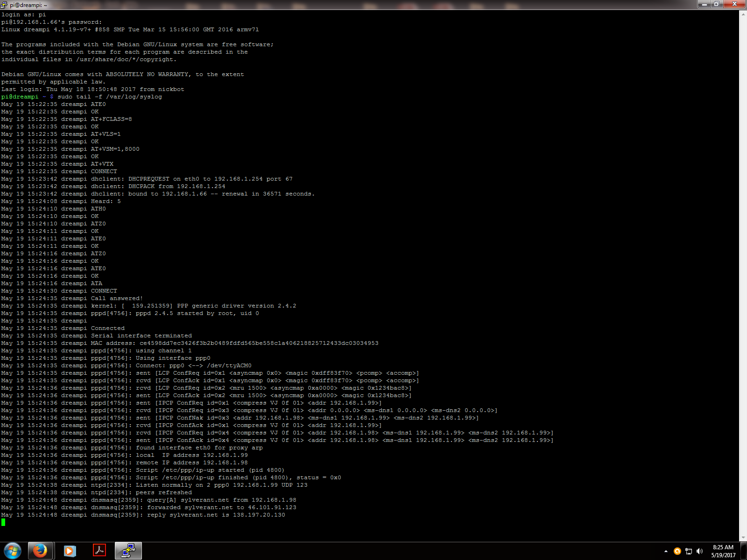Viewport: 747px width, 560px height.
Task: Click the vertical scrollbar track of terminal
Action: click(x=743, y=275)
